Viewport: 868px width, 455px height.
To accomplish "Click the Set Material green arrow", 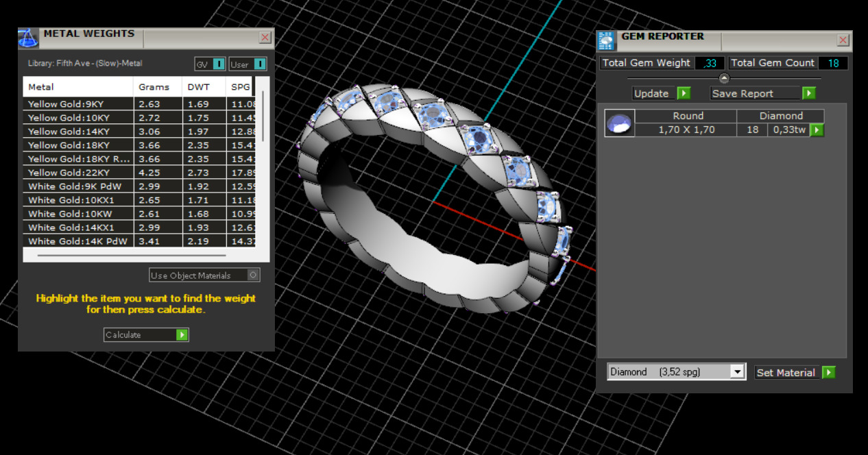I will pyautogui.click(x=828, y=372).
